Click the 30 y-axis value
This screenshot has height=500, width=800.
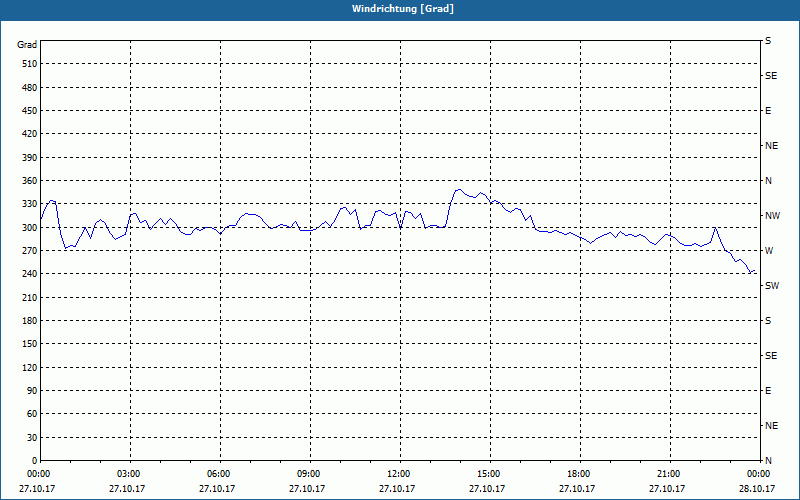pyautogui.click(x=32, y=438)
